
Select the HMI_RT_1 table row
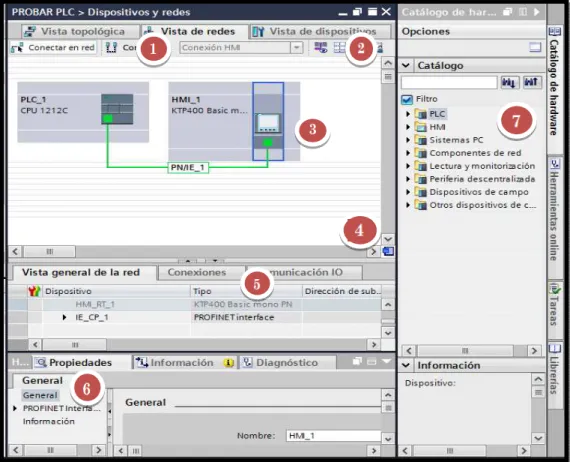[195, 304]
